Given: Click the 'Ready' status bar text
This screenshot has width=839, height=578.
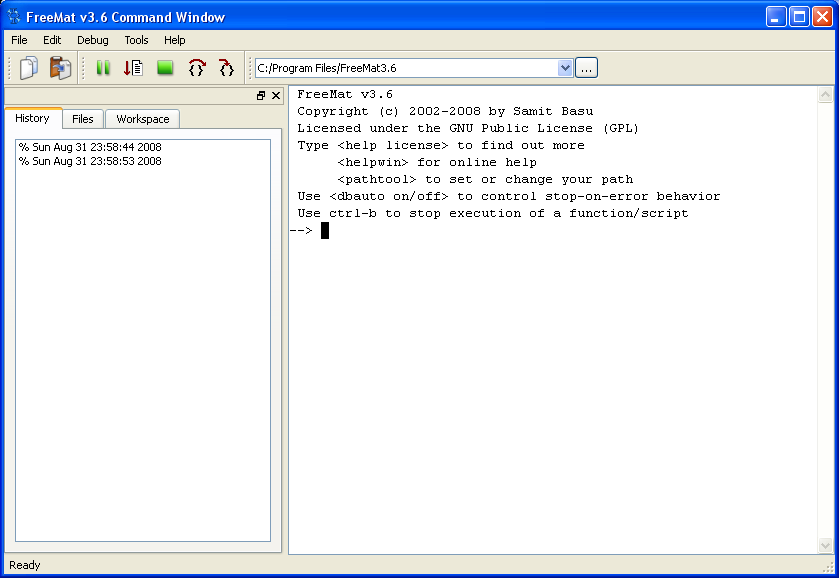Looking at the screenshot, I should (25, 565).
